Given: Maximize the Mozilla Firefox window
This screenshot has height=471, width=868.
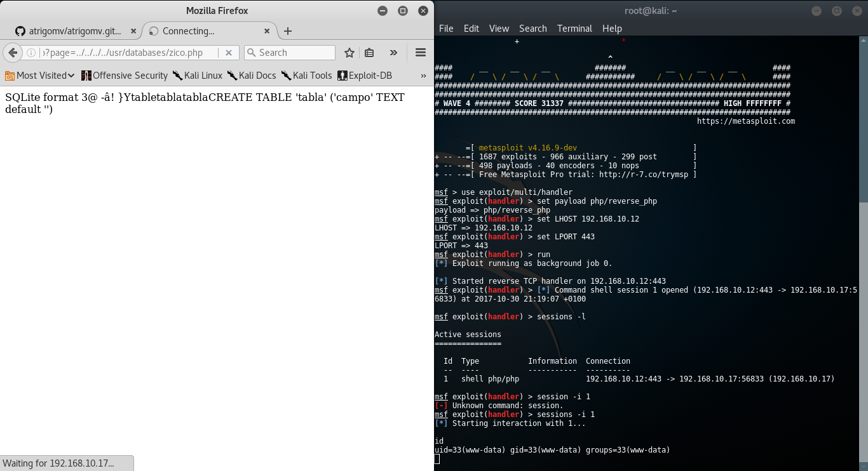Looking at the screenshot, I should [x=402, y=11].
